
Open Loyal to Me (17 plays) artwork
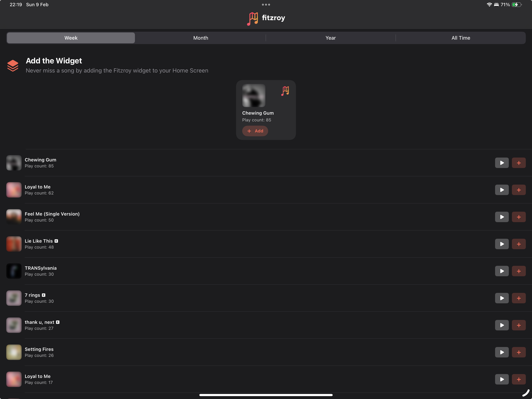click(x=14, y=379)
